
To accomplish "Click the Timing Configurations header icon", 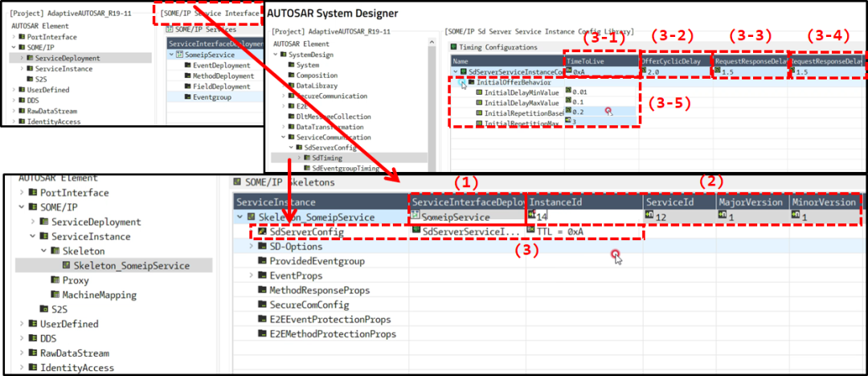I will 454,47.
